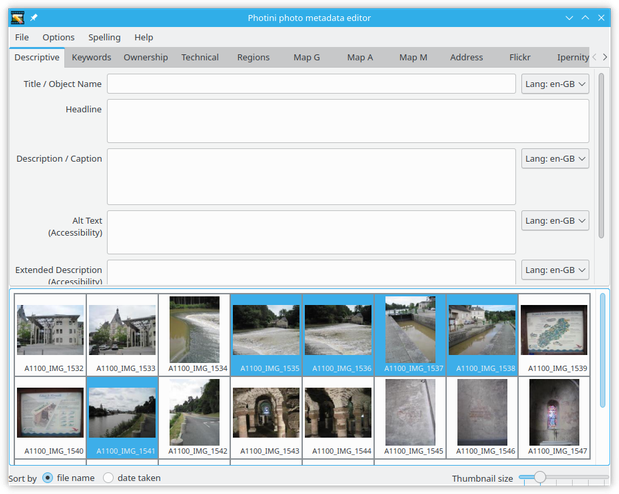Select the map thumbnail A1100_IMG_1539

pyautogui.click(x=554, y=335)
